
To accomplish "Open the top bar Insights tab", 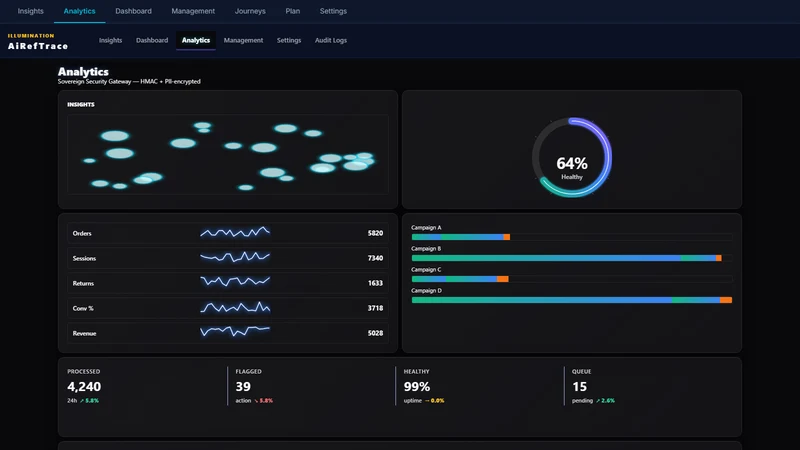I will tap(31, 11).
